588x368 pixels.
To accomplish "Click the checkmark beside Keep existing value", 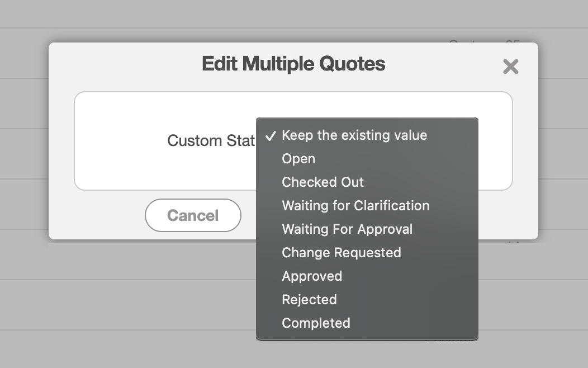I will (x=271, y=136).
